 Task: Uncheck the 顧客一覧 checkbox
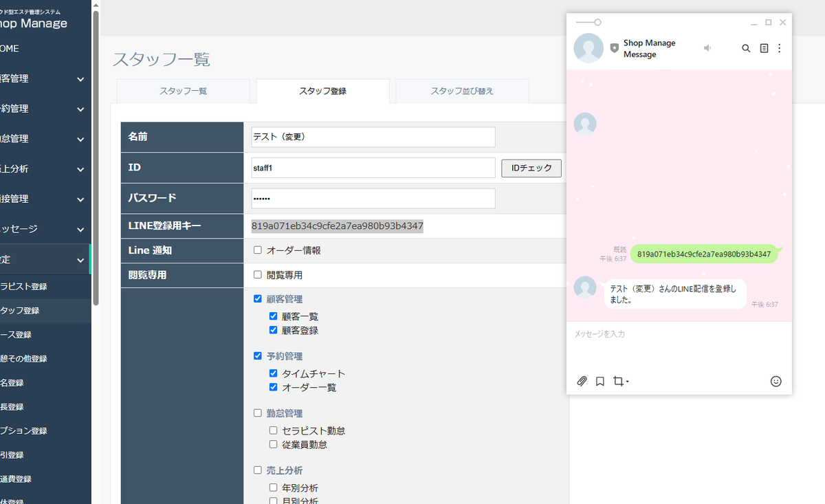click(273, 316)
